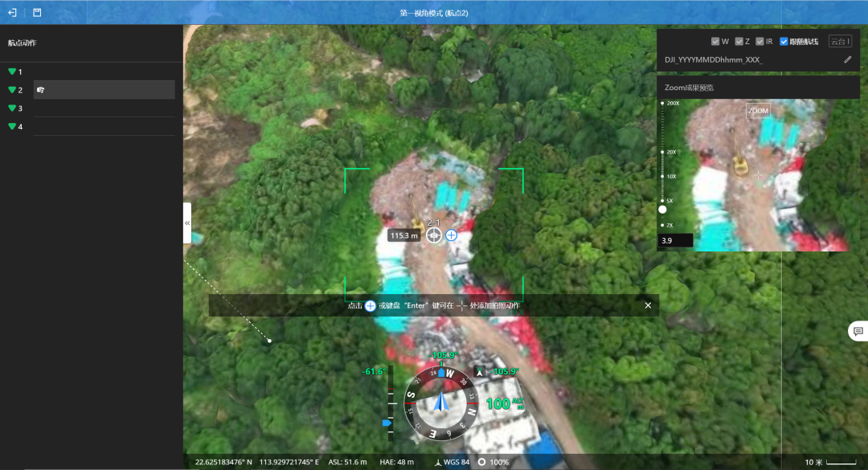Screen dimensions: 868x470
Task: Click the gimbal action icon in waypoint 2 row
Action: pos(40,90)
